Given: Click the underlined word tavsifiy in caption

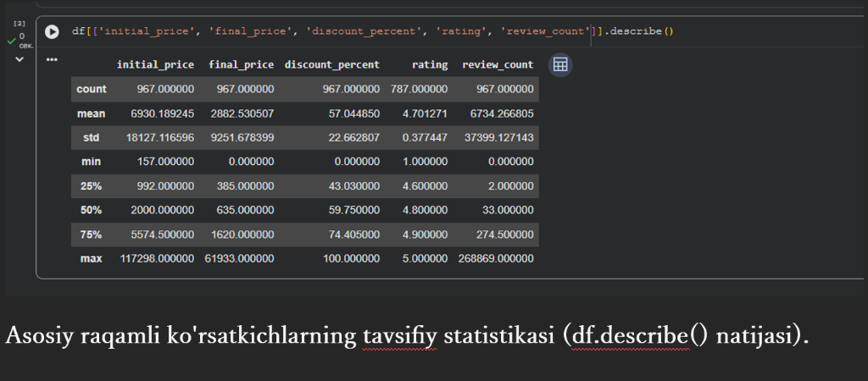Looking at the screenshot, I should [x=400, y=337].
